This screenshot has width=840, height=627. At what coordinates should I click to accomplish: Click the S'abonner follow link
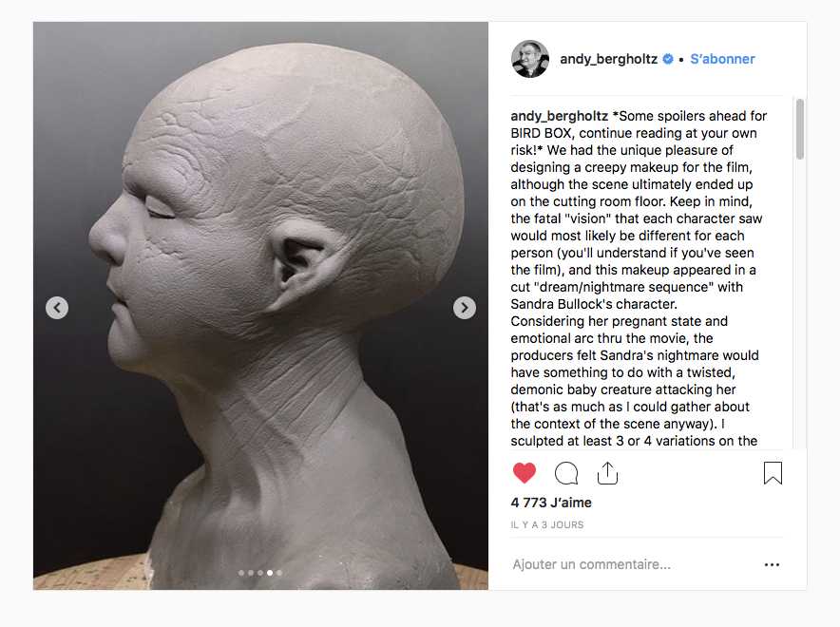pyautogui.click(x=722, y=59)
